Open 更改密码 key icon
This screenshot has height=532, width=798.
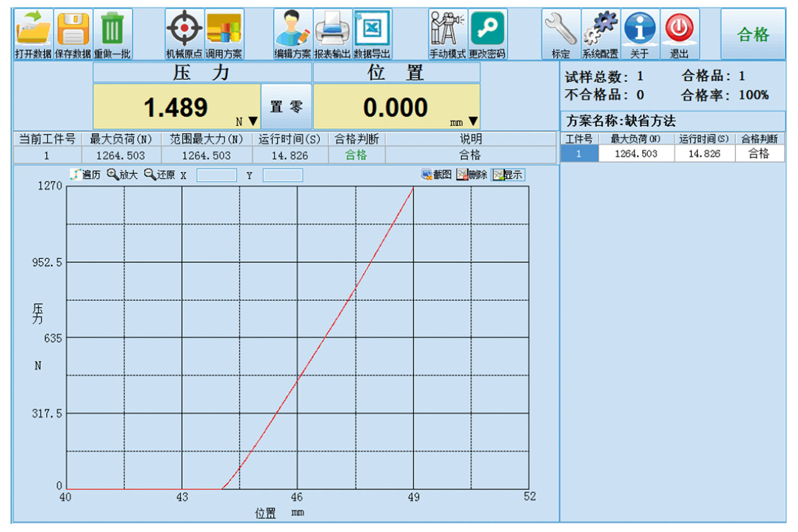487,34
